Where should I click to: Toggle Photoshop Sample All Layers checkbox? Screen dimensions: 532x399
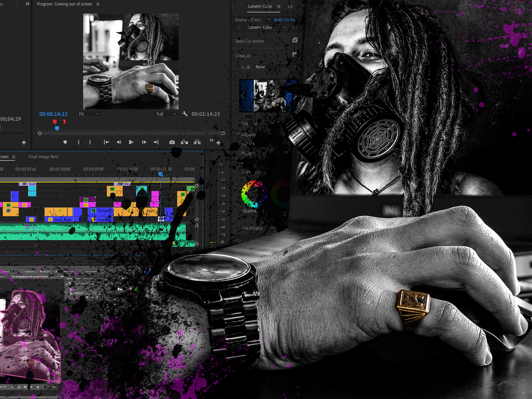[23, 272]
